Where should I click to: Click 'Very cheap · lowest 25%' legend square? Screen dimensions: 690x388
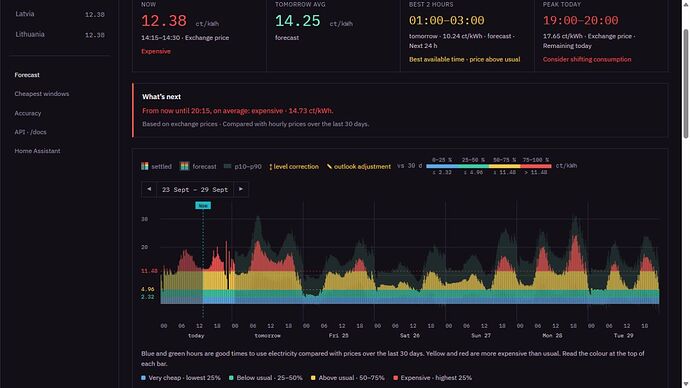point(143,378)
